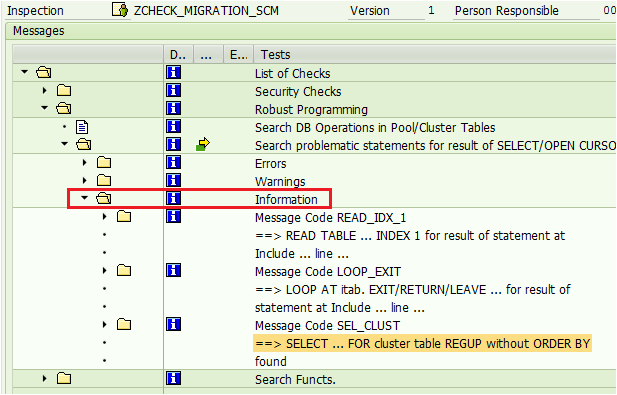The image size is (617, 395).
Task: Click the open folder icon of Robust Programming
Action: pos(64,108)
